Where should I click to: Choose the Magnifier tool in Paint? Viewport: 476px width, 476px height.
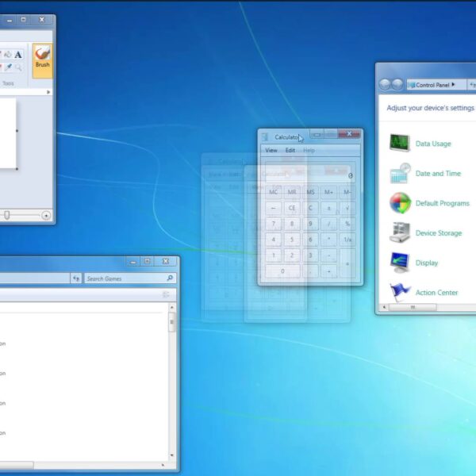(18, 67)
